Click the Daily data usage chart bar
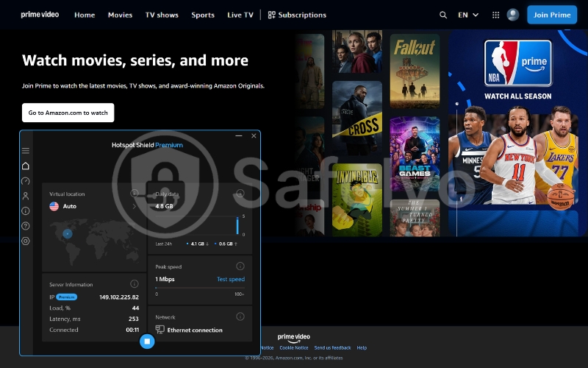Screen dimensions: 588x368 (237, 225)
